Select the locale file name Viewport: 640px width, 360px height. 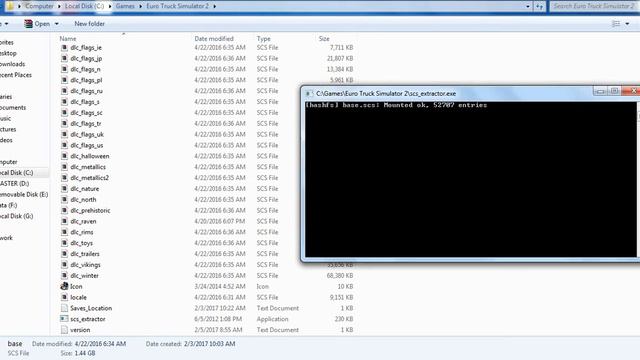click(78, 297)
